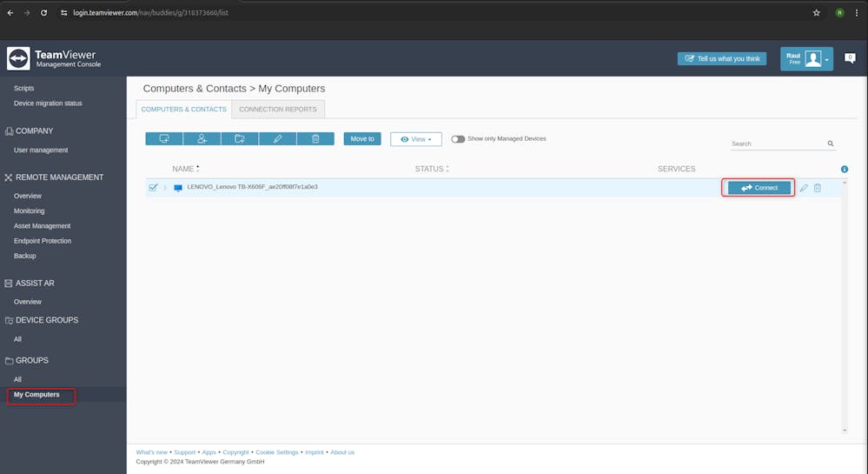
Task: Click the Move to button
Action: point(362,138)
